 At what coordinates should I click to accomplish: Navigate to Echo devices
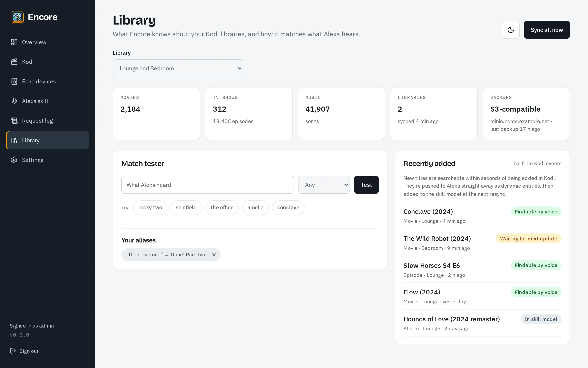click(x=47, y=82)
